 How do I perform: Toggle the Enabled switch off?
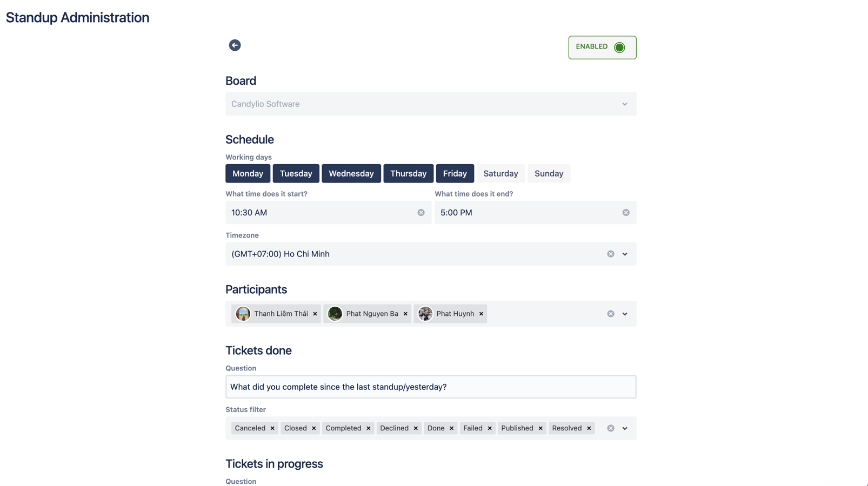tap(619, 48)
